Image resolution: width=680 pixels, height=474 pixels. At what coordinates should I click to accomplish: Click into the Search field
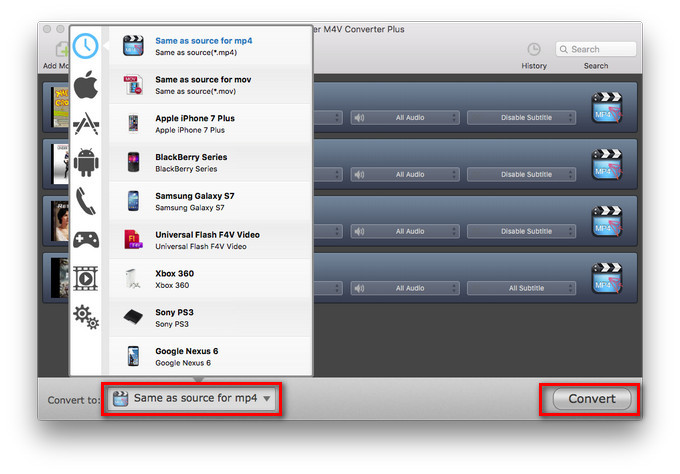point(595,49)
